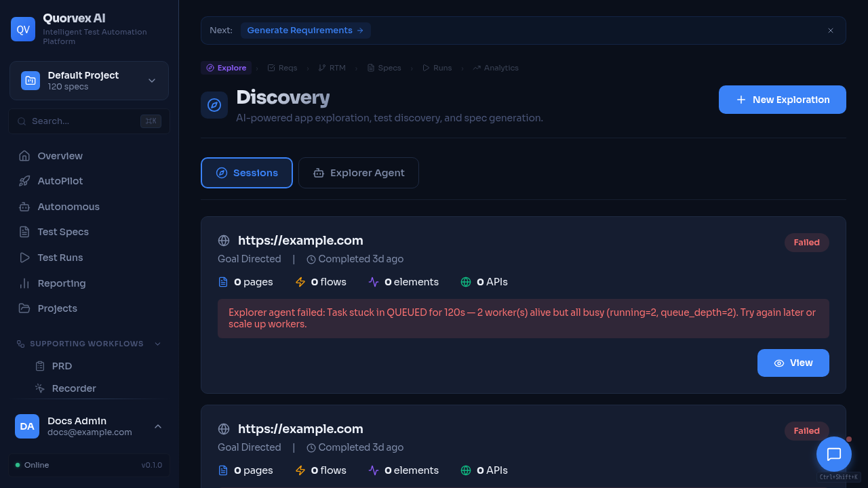Go to the Analytics breadcrumb step

coord(496,68)
